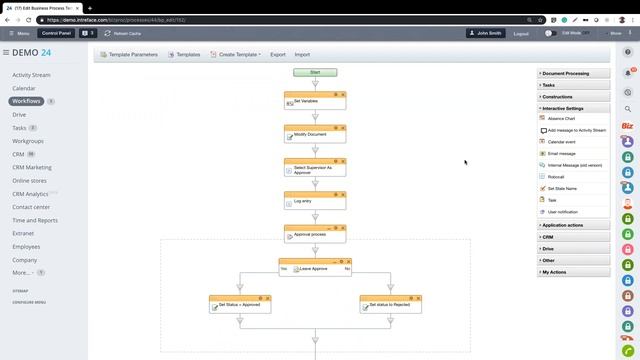Collapse the Leave Approve condition block
640x360 pixels.
(335, 262)
